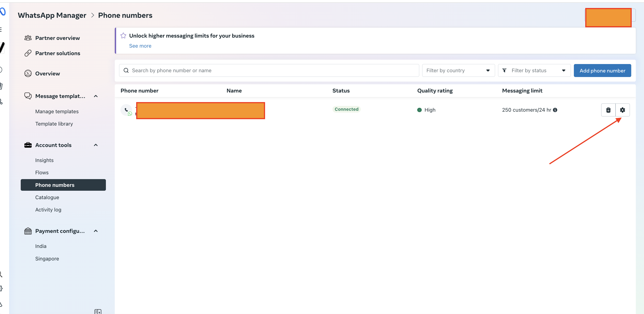This screenshot has width=644, height=314.
Task: Click the High quality rating value
Action: 430,110
